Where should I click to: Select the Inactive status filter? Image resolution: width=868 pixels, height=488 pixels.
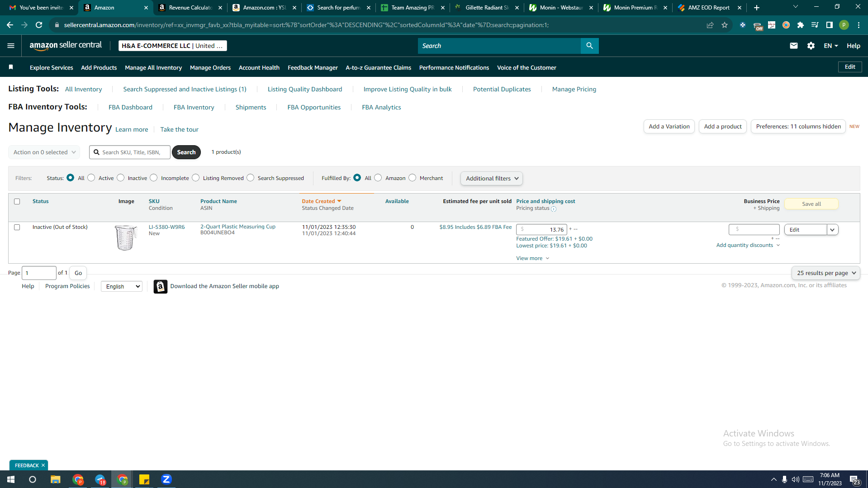[x=121, y=178]
